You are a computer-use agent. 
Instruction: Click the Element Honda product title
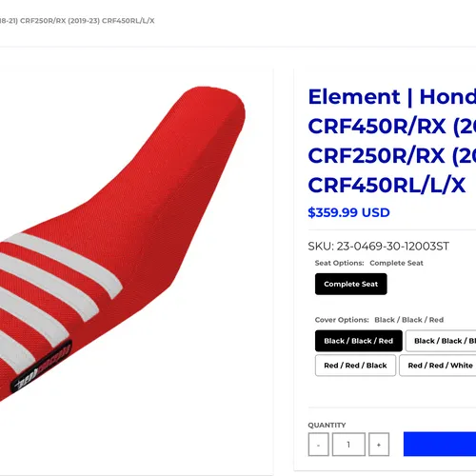coord(392,141)
